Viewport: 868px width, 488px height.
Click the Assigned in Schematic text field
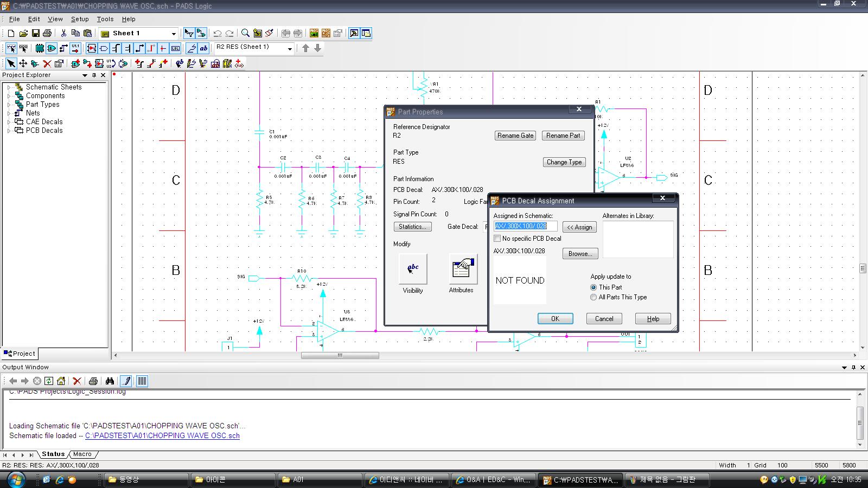click(x=525, y=226)
